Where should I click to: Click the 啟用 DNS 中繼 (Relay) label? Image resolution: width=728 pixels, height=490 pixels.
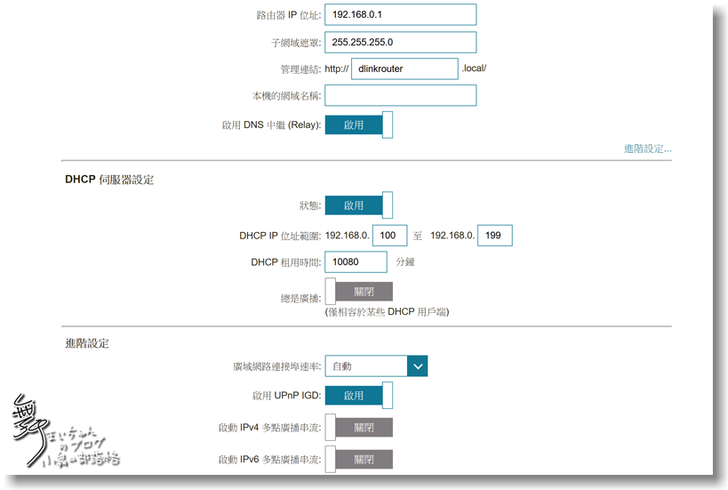pyautogui.click(x=271, y=125)
